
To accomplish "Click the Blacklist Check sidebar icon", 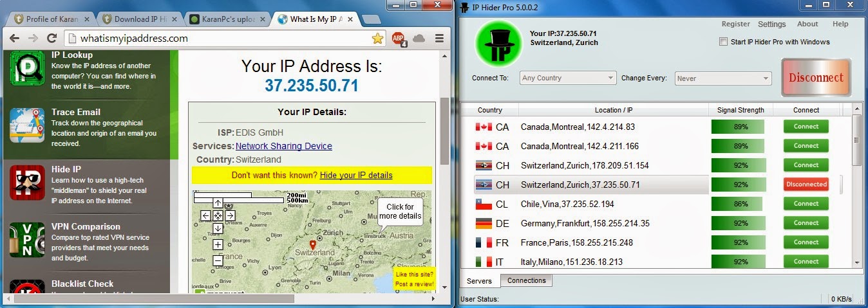I will (x=27, y=287).
